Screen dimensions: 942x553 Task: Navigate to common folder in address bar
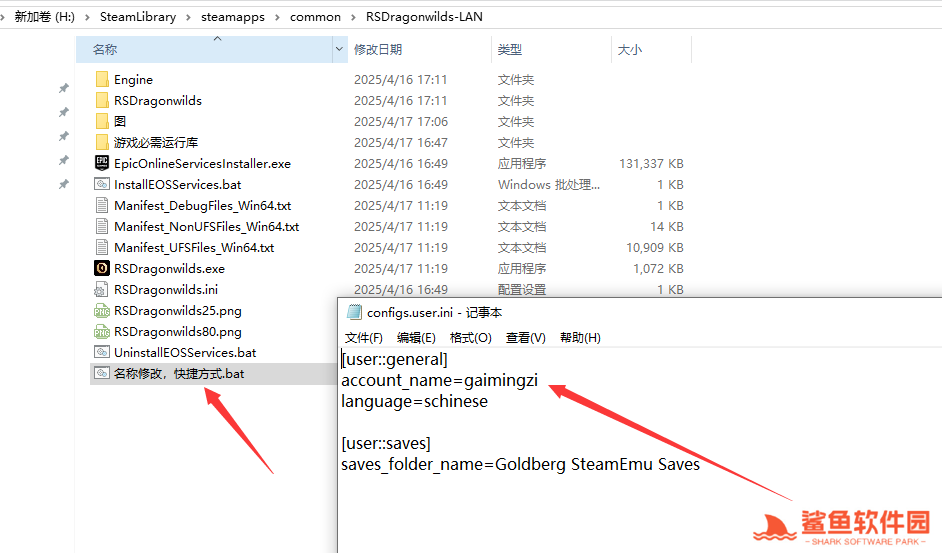(x=313, y=17)
